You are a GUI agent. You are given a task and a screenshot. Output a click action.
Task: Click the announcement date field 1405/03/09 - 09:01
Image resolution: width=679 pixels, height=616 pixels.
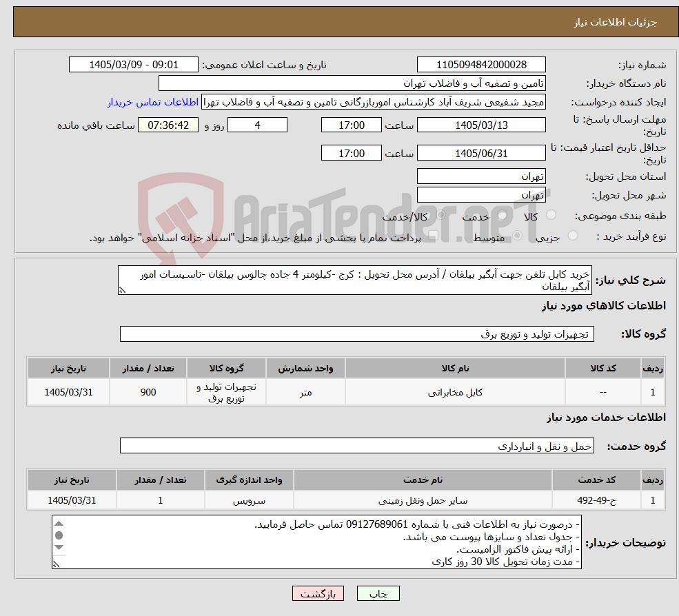point(133,65)
